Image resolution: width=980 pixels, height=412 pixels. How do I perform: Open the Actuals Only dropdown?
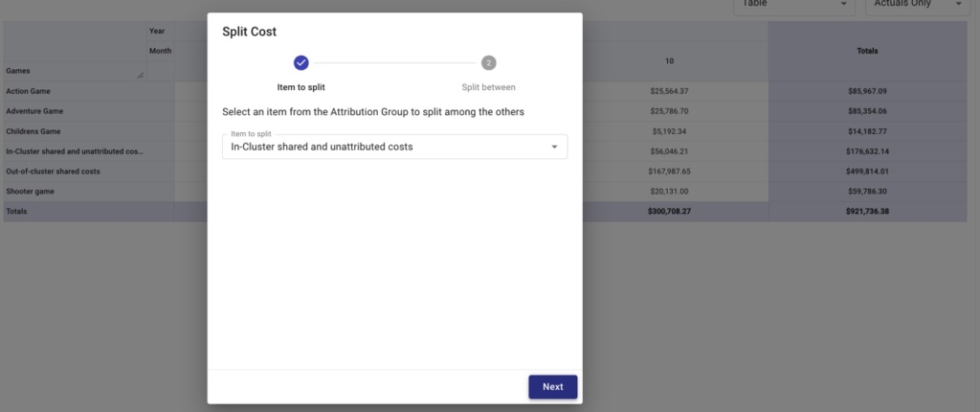914,4
